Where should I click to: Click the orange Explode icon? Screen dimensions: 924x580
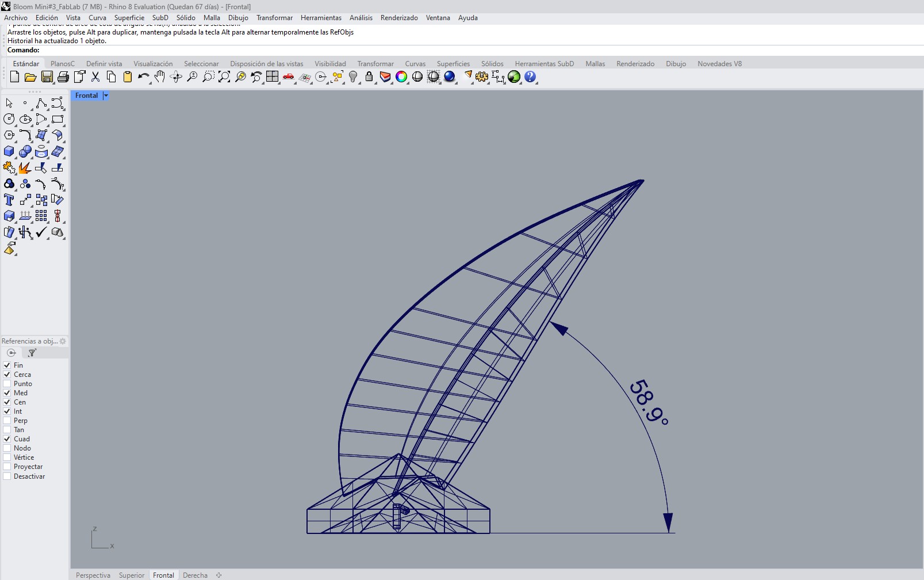pyautogui.click(x=25, y=167)
